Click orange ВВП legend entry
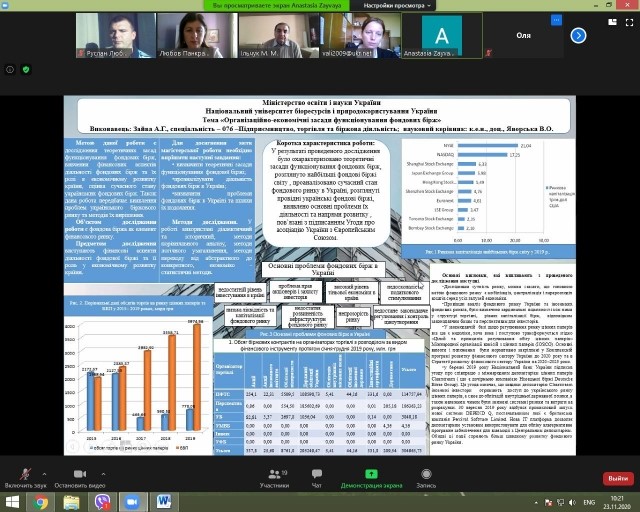The height and width of the screenshot is (512, 640). (x=182, y=448)
